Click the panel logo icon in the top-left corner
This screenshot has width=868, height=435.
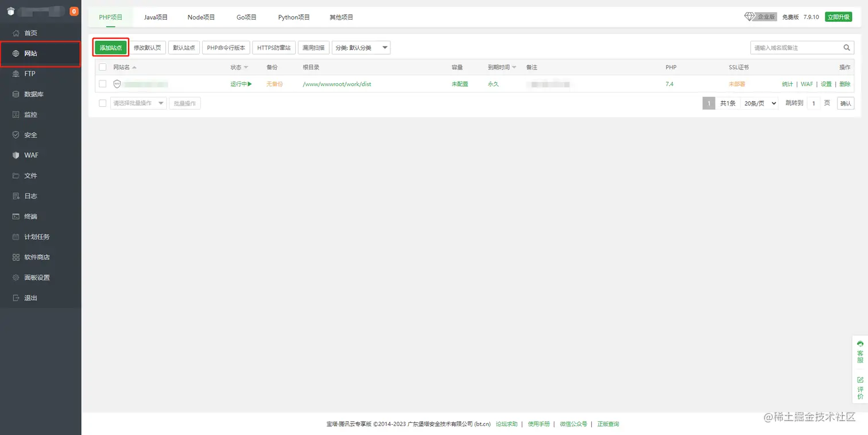[10, 11]
